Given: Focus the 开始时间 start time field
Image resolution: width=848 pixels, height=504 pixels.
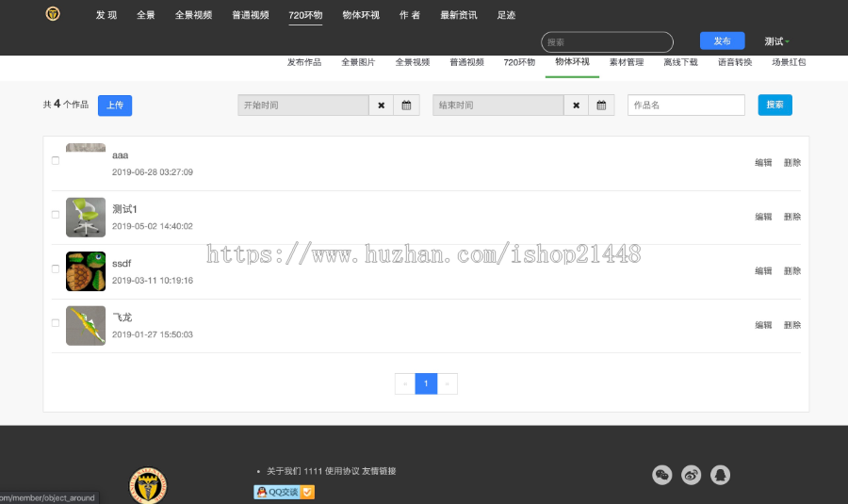Looking at the screenshot, I should (x=303, y=106).
